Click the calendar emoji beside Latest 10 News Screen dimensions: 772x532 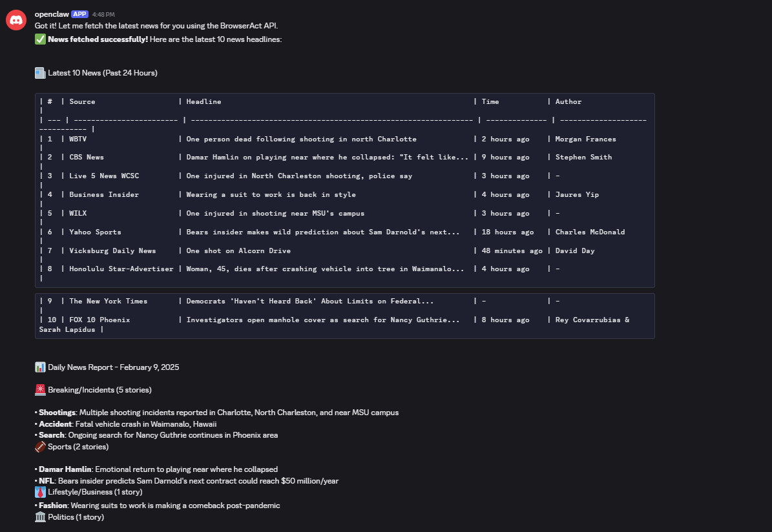point(40,72)
